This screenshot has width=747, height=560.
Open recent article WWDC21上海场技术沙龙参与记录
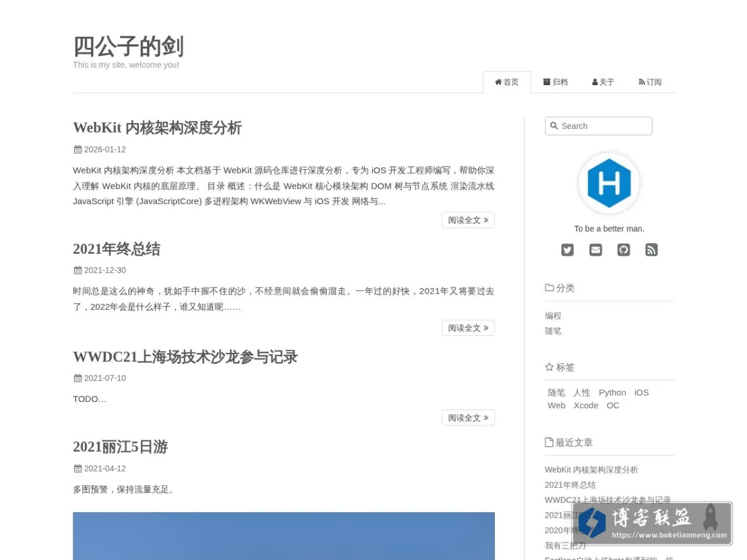[608, 500]
